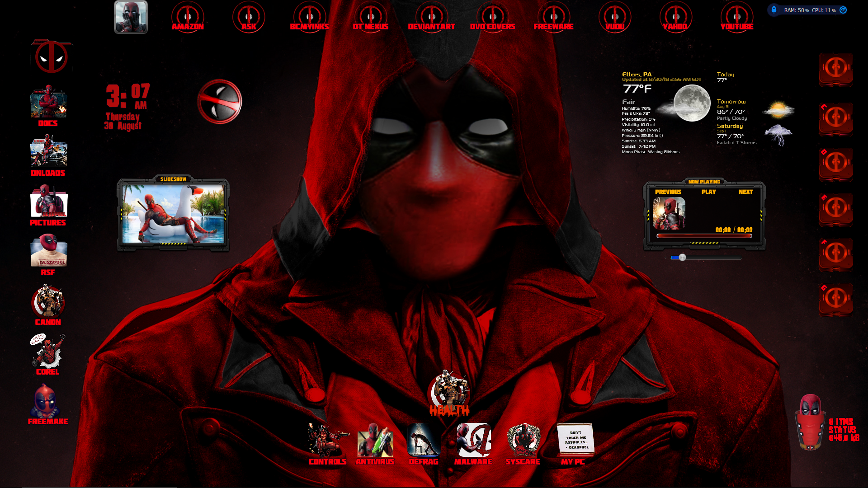Click the RAM: 50% reading
Screen dimensions: 868x488
click(x=797, y=10)
